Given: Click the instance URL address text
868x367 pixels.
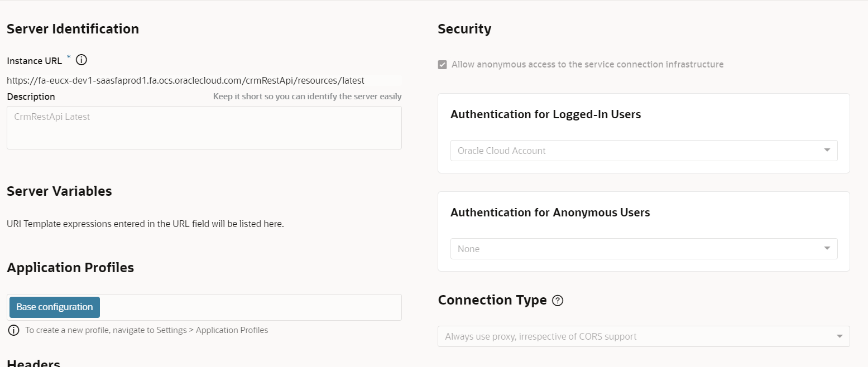Looking at the screenshot, I should [185, 80].
